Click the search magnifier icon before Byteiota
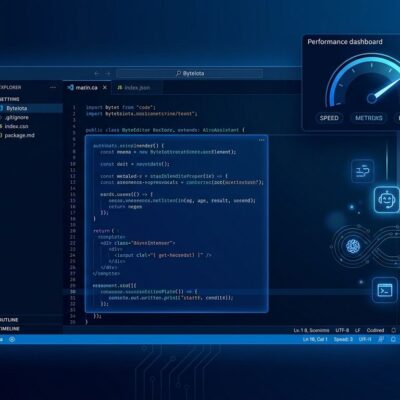Screen dimensions: 400x400 coord(178,73)
